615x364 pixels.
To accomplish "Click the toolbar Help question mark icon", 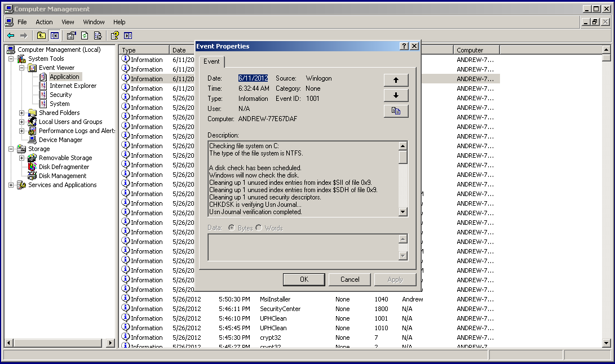I will (x=114, y=35).
